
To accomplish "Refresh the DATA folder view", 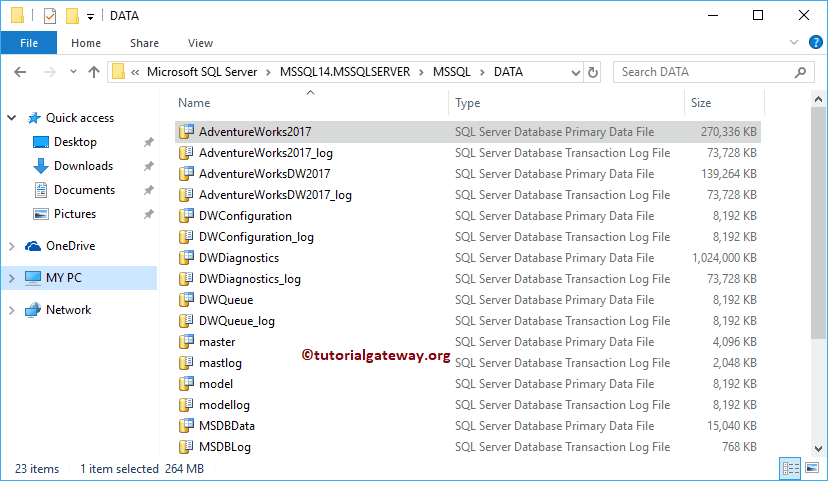I will pyautogui.click(x=592, y=72).
